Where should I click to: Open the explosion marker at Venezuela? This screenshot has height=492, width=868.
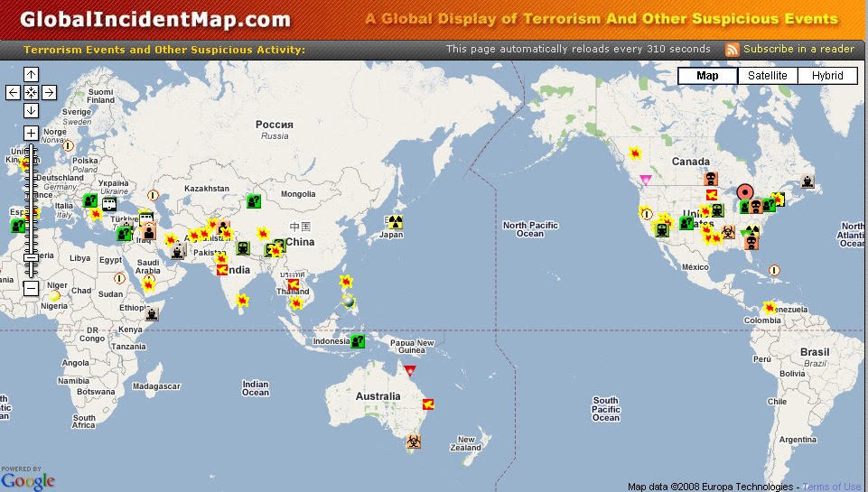[x=769, y=307]
